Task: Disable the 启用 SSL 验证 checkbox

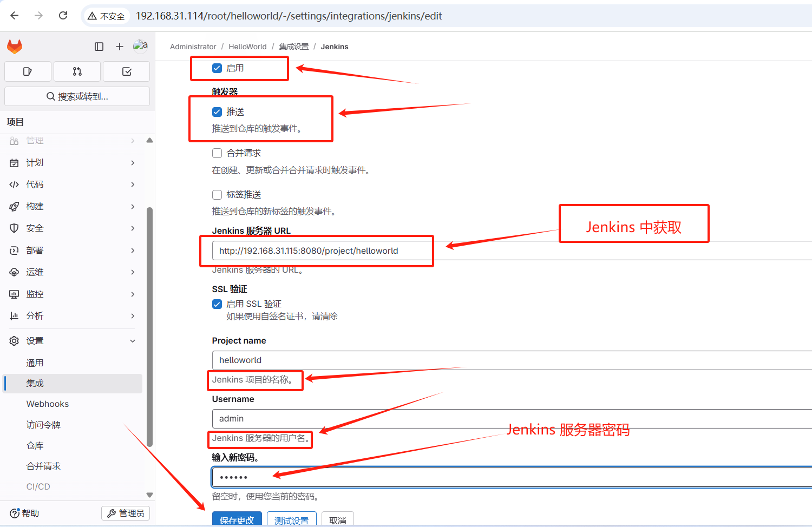Action: (x=217, y=304)
